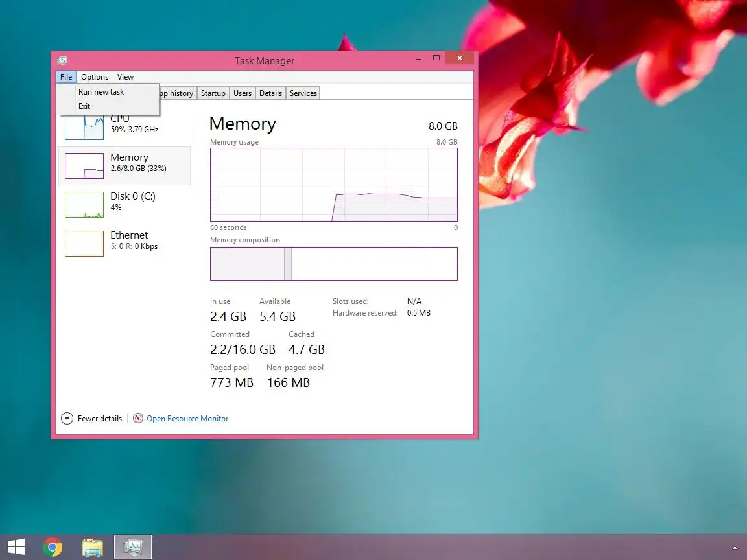Click the 4.7 GB Cached value

coord(307,349)
